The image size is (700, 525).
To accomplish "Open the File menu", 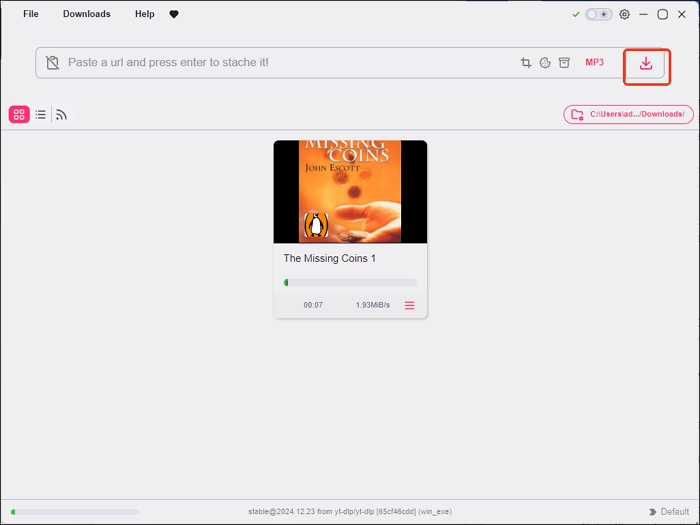I will (31, 15).
